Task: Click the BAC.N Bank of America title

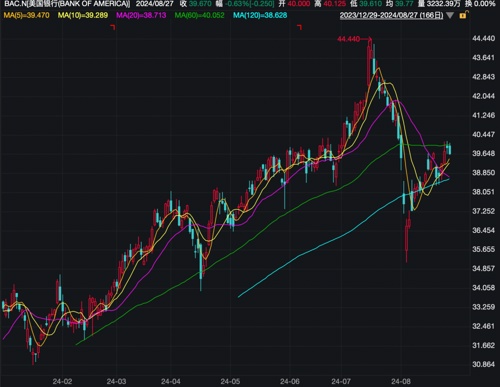Action: [67, 4]
